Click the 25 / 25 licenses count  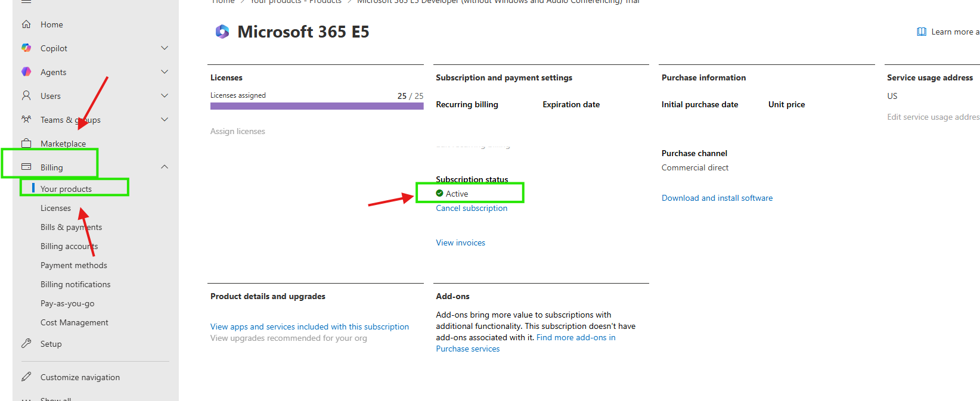point(410,96)
